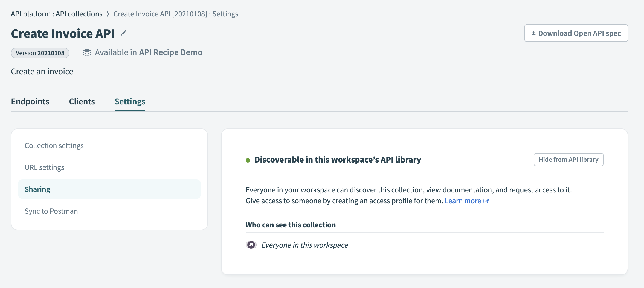Image resolution: width=644 pixels, height=288 pixels.
Task: Click the Version 20210108 badge
Action: pos(40,53)
